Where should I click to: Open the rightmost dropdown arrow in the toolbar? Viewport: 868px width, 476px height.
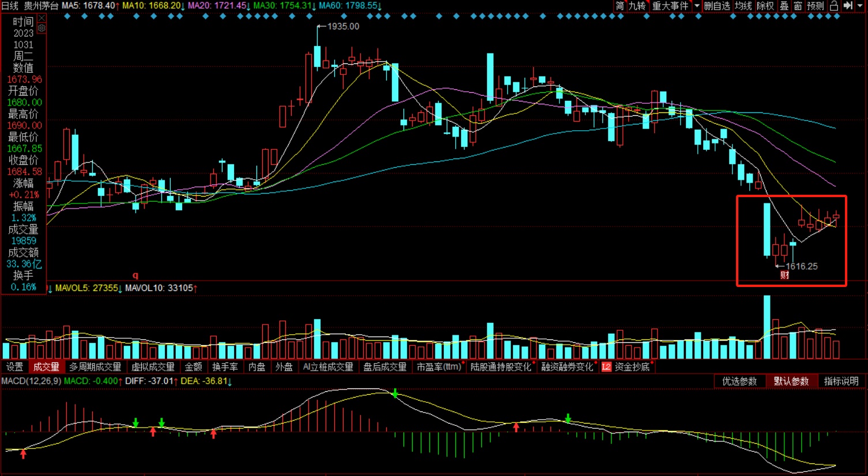tap(861, 6)
